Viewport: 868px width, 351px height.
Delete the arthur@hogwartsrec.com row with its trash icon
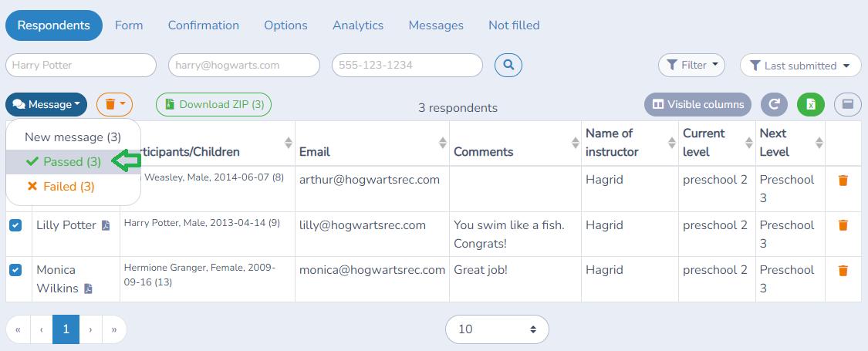click(x=843, y=181)
